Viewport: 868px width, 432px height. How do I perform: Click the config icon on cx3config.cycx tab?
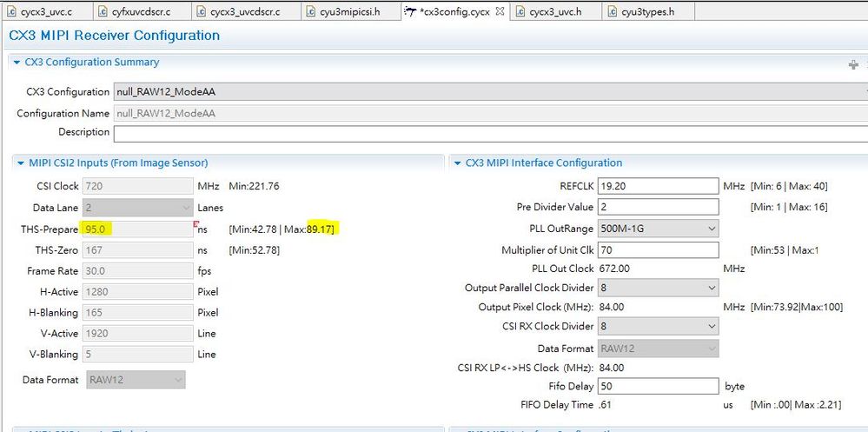[x=410, y=11]
